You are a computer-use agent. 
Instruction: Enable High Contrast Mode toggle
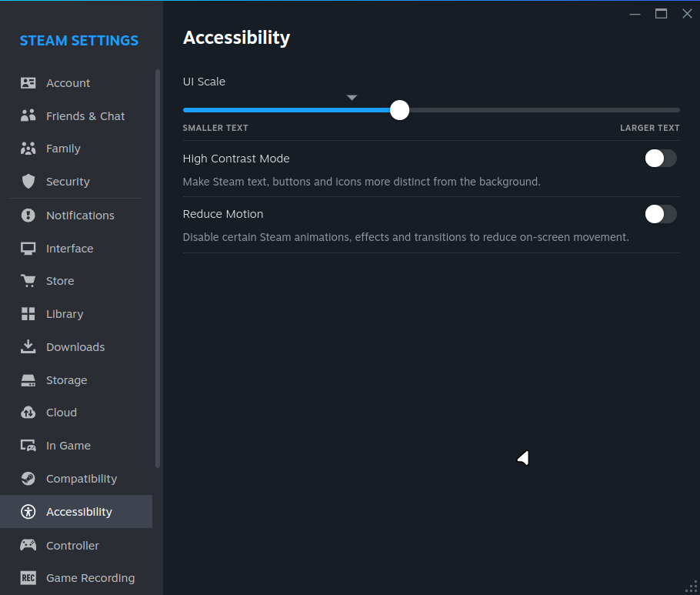[x=660, y=159]
